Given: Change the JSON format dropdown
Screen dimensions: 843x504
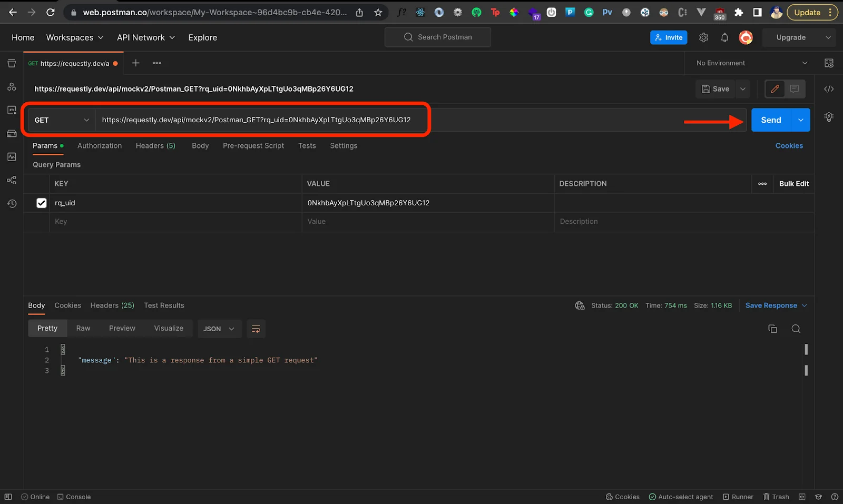Looking at the screenshot, I should tap(219, 329).
